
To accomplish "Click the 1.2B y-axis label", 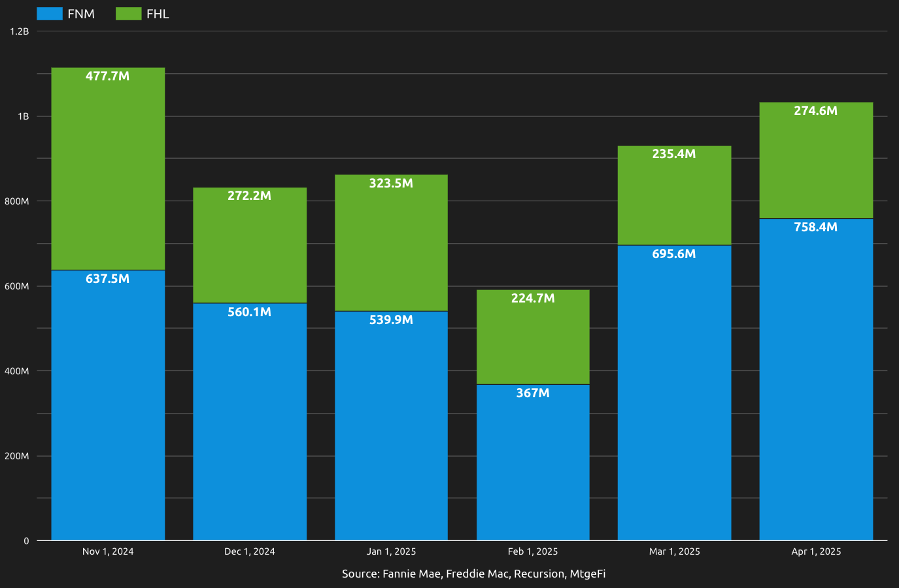I will pyautogui.click(x=20, y=31).
